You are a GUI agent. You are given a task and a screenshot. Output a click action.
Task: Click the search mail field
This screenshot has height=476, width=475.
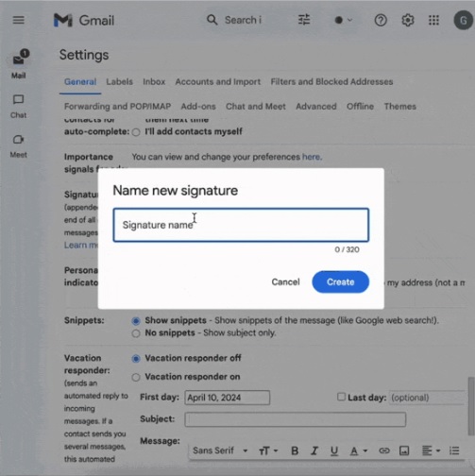point(243,20)
